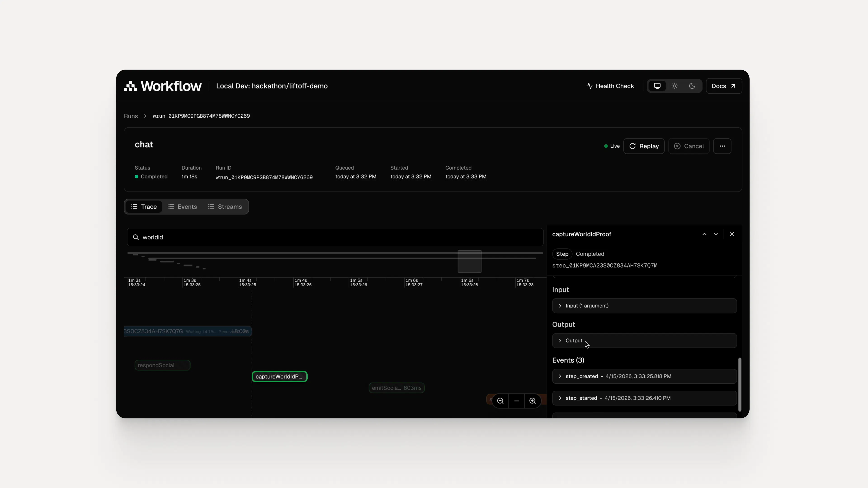Open the Streams tab
The width and height of the screenshot is (868, 488).
click(225, 207)
